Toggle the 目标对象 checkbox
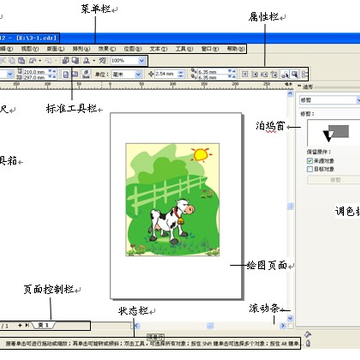Image resolution: width=360 pixels, height=360 pixels. coord(310,169)
